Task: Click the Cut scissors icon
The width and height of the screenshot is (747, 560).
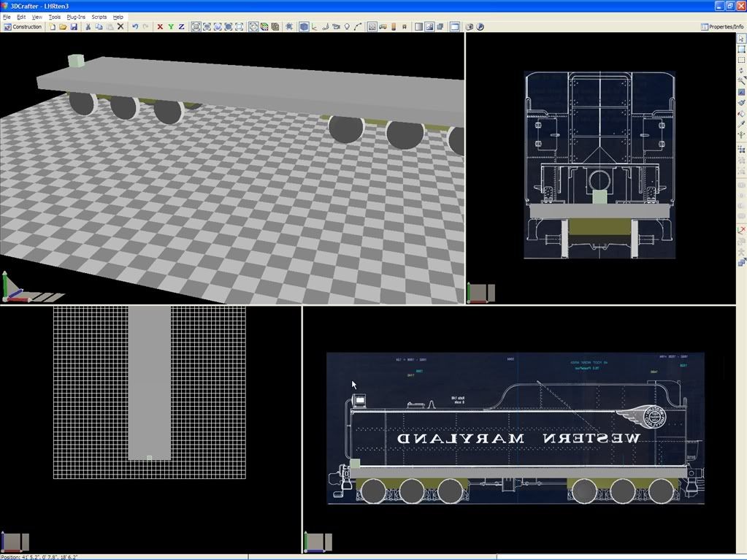Action: (88, 27)
